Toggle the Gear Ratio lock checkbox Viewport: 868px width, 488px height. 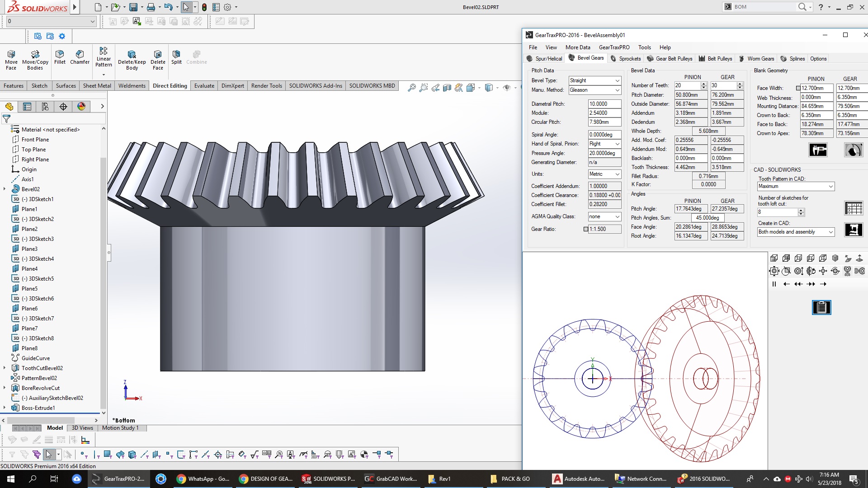[586, 229]
